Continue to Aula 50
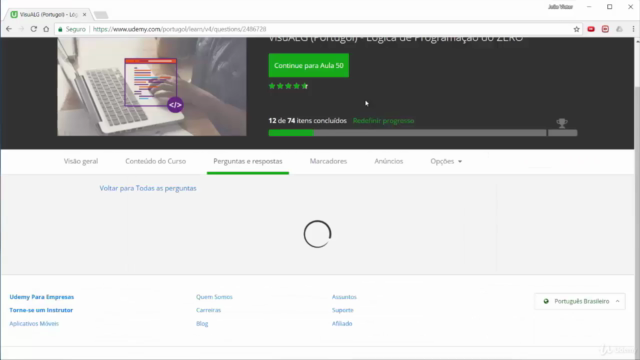 pos(309,65)
